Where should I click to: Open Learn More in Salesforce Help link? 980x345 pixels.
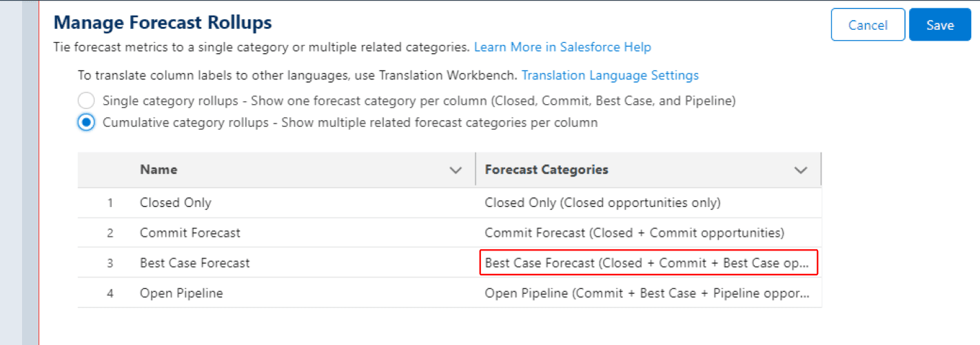point(562,47)
